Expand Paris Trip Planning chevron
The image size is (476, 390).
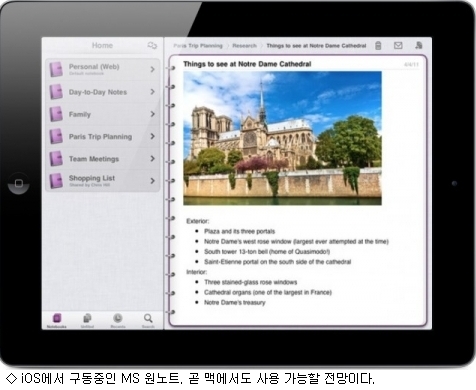tap(152, 136)
